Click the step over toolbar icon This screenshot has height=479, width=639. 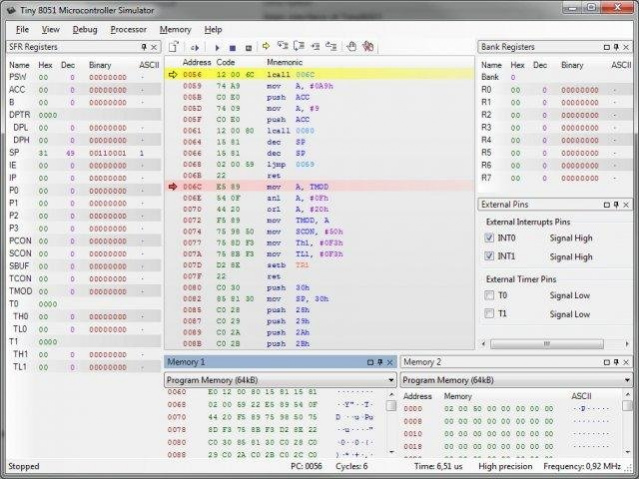click(299, 46)
